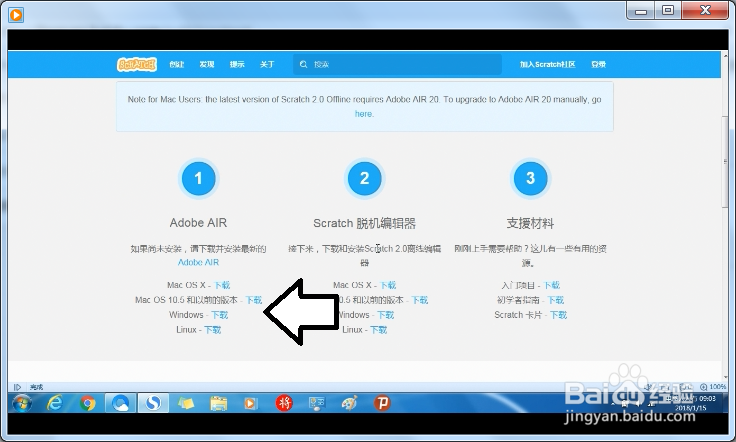The width and height of the screenshot is (736, 442).
Task: Download the 入门项目 starter project
Action: [552, 285]
